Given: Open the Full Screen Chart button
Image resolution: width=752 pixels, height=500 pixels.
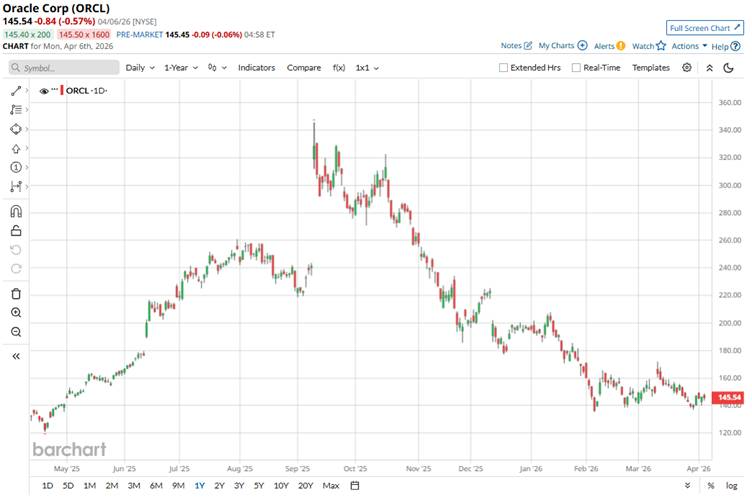Looking at the screenshot, I should [x=705, y=28].
